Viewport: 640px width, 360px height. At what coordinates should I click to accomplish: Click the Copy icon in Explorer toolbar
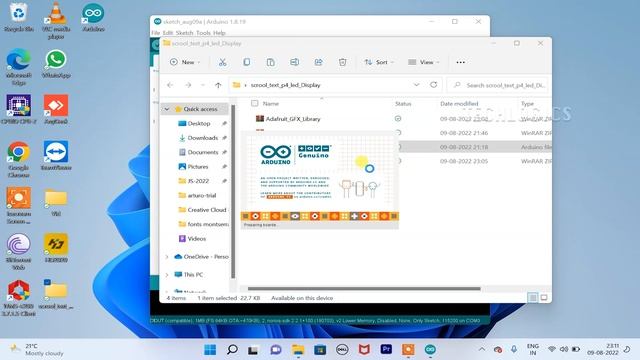click(246, 62)
